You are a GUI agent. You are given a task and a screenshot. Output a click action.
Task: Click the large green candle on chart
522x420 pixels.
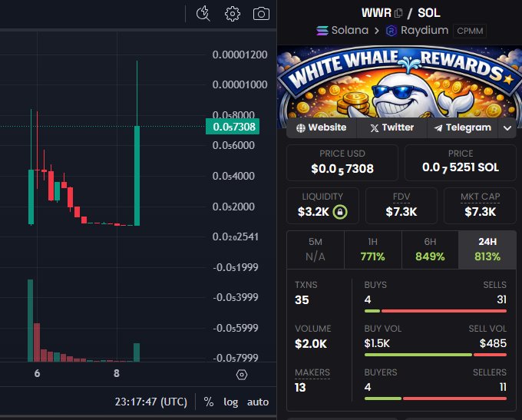pos(137,176)
